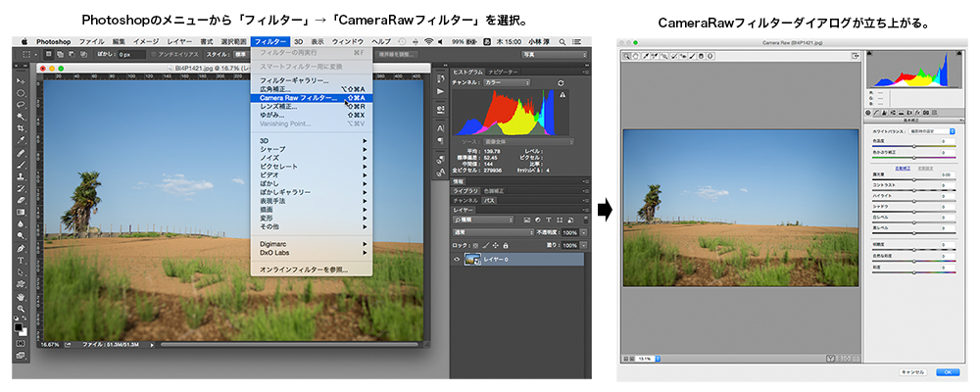The image size is (980, 392).
Task: Select the Healing Brush tool
Action: (20, 153)
